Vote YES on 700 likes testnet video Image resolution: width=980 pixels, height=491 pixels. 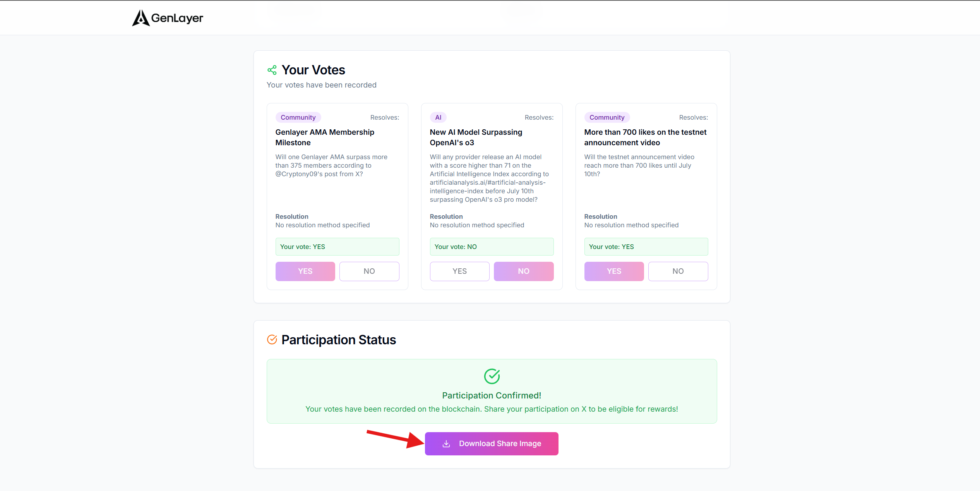click(x=614, y=271)
